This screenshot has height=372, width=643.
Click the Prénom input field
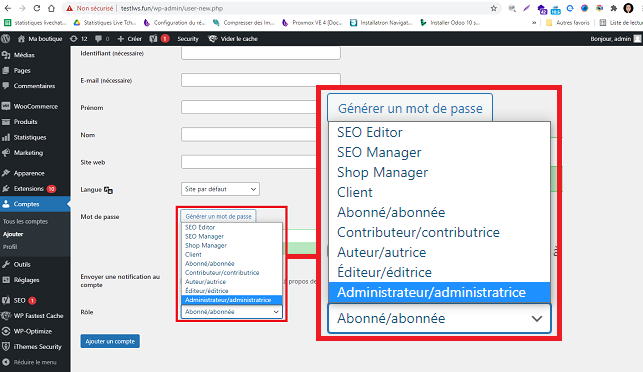pos(249,107)
